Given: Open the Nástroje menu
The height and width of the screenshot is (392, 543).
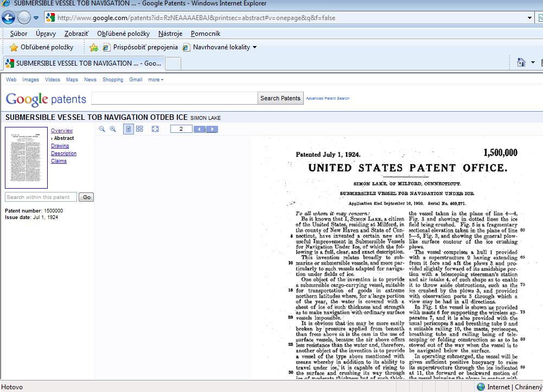Looking at the screenshot, I should click(170, 34).
